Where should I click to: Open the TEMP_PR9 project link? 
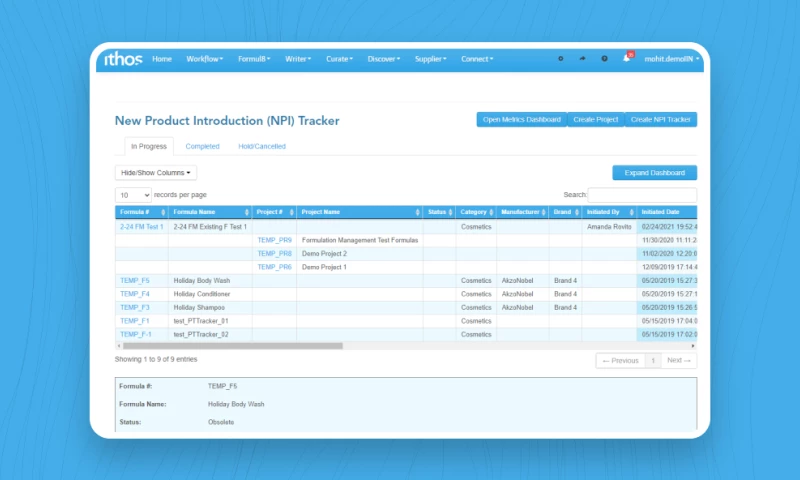[x=274, y=240]
